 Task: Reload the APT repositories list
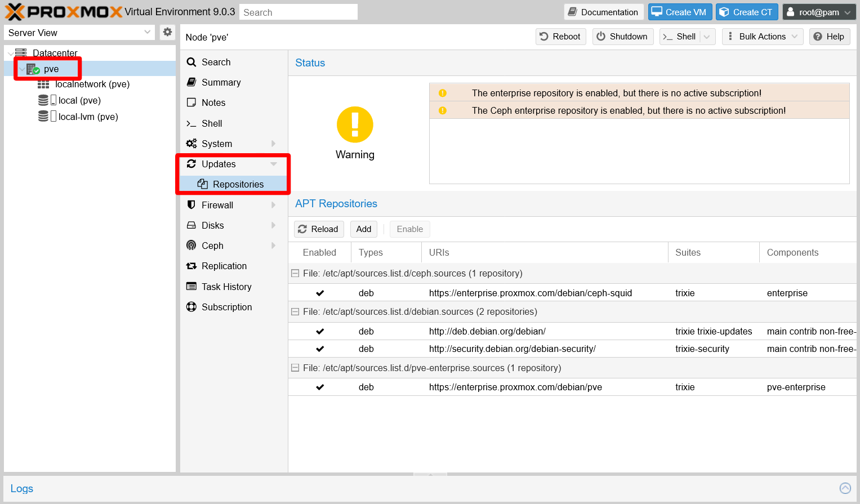[x=318, y=229]
